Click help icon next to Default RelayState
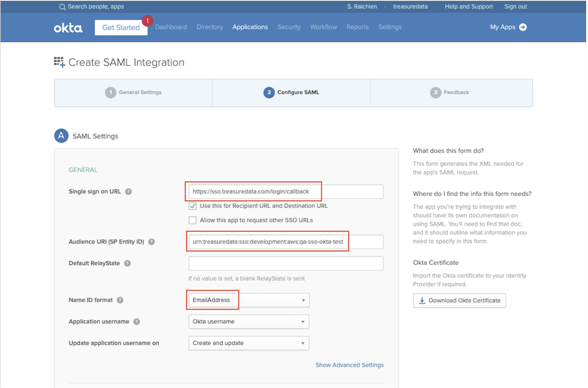The height and width of the screenshot is (388, 588). 128,263
